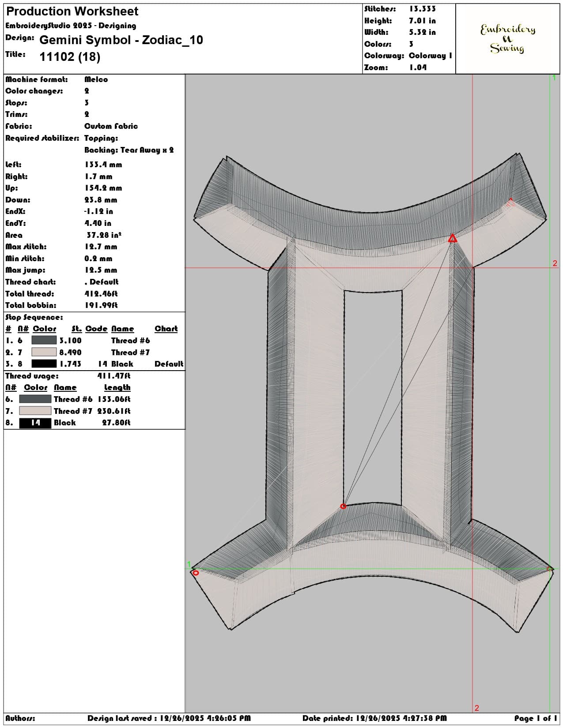Screen dimensions: 563x728
Task: Click the Zoom value 1.04
Action: pyautogui.click(x=418, y=68)
